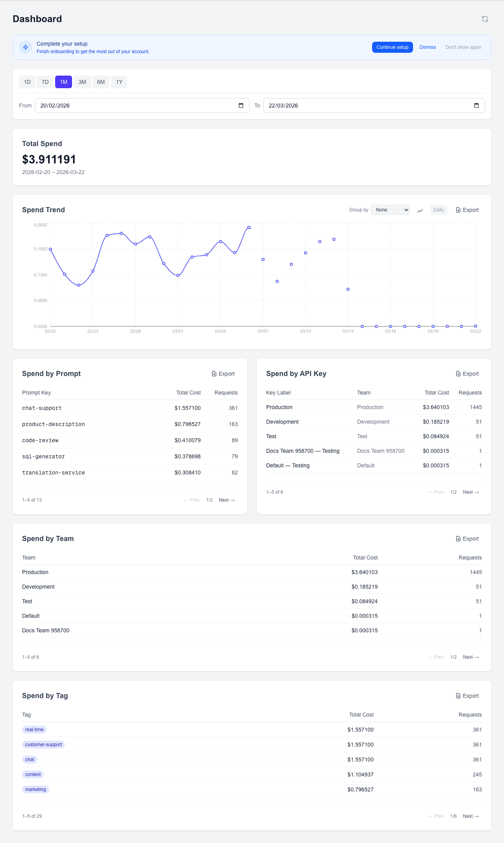Open the From date calendar picker icon
504x843 pixels.
click(x=241, y=106)
